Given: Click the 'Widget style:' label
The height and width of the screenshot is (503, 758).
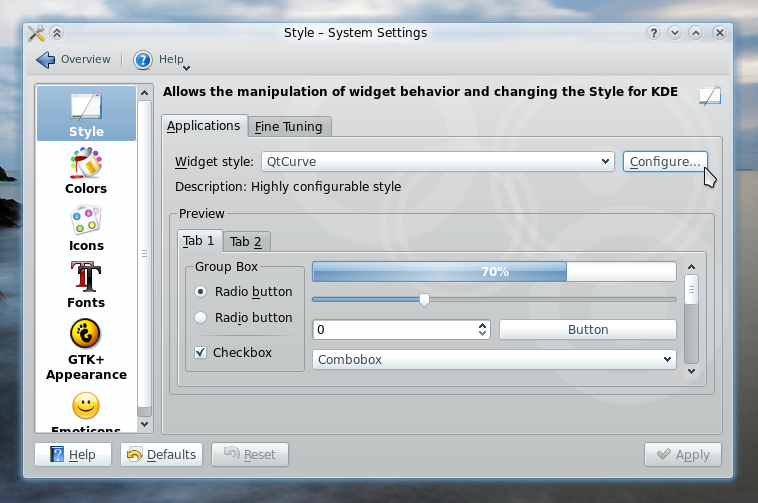Looking at the screenshot, I should coord(214,161).
